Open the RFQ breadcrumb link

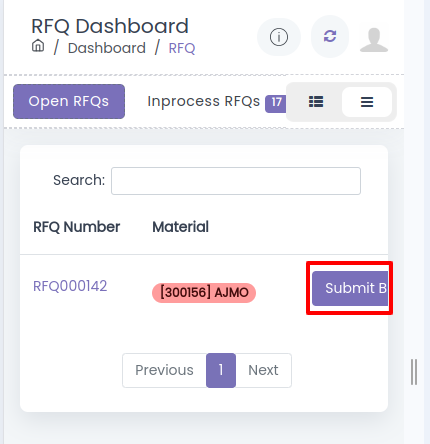[x=182, y=48]
